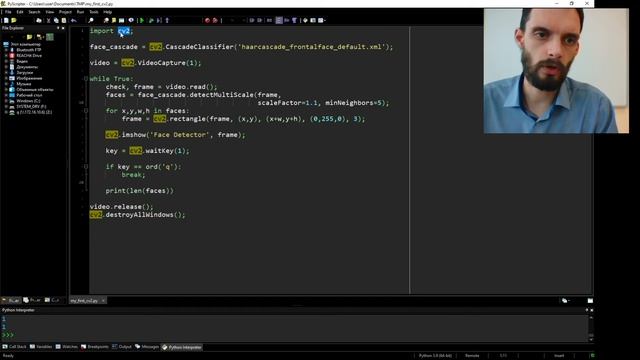The height and width of the screenshot is (360, 640).
Task: Open the Project menu
Action: (65, 12)
